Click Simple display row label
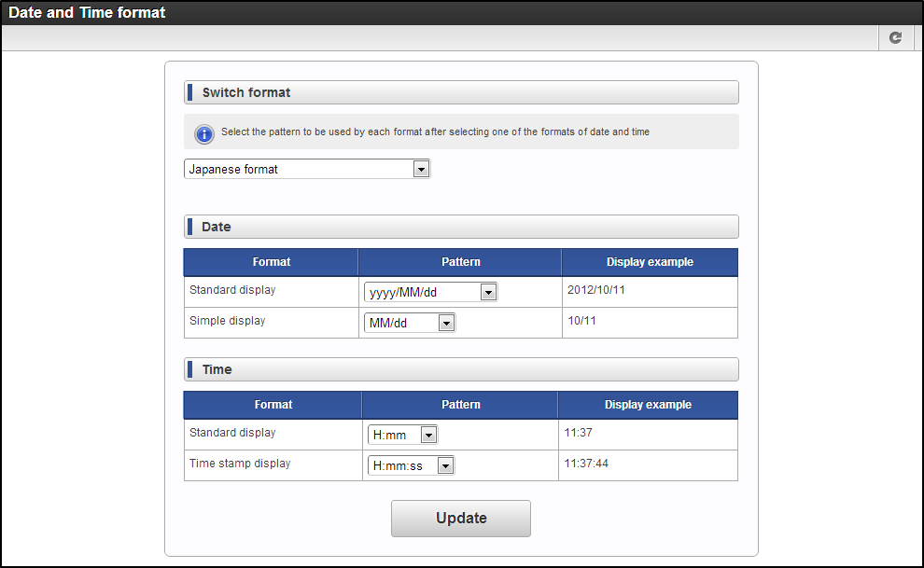The height and width of the screenshot is (568, 924). tap(228, 321)
